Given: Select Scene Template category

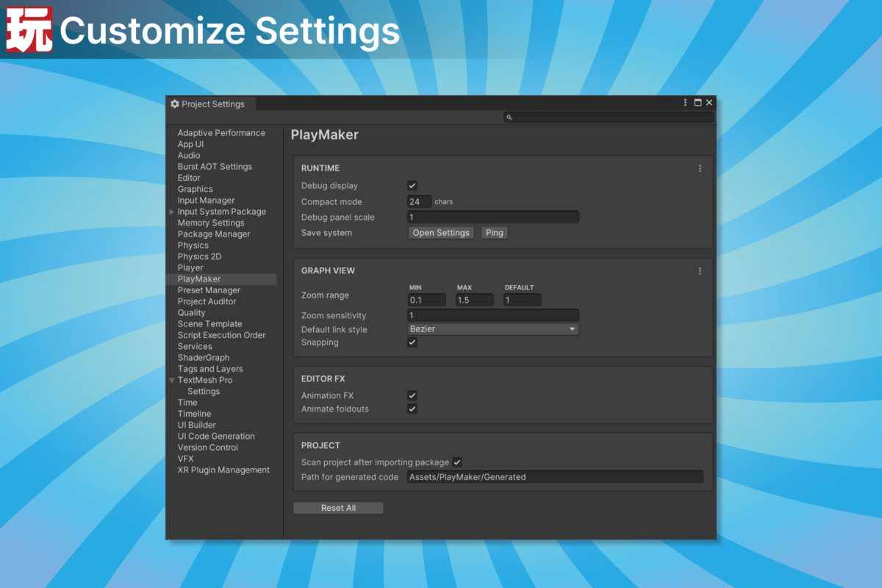Looking at the screenshot, I should [210, 324].
